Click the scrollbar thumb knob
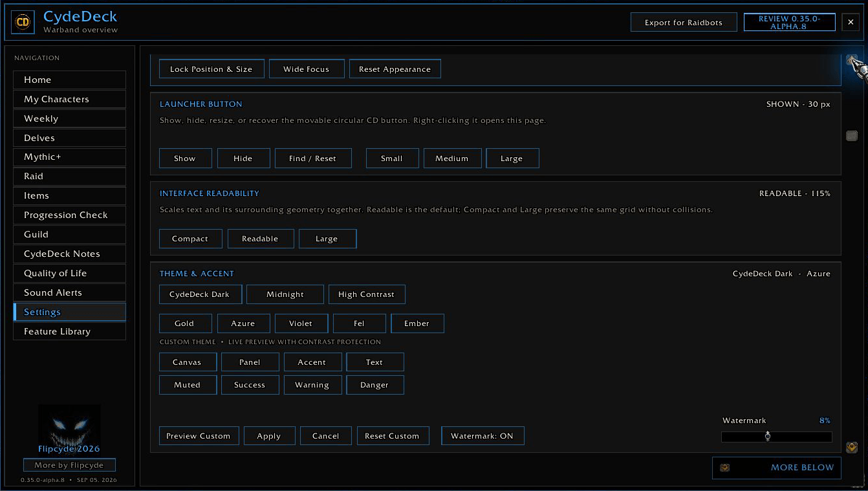This screenshot has width=868, height=491. (x=852, y=135)
